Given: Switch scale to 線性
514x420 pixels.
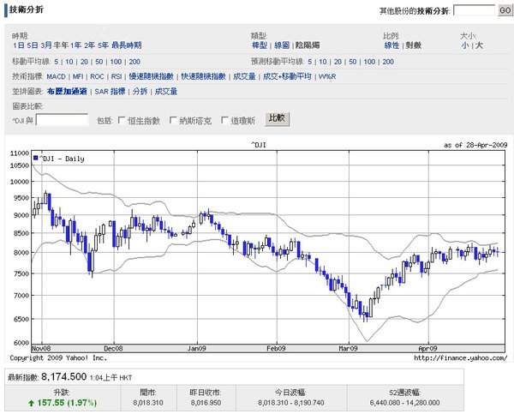Looking at the screenshot, I should (x=391, y=45).
